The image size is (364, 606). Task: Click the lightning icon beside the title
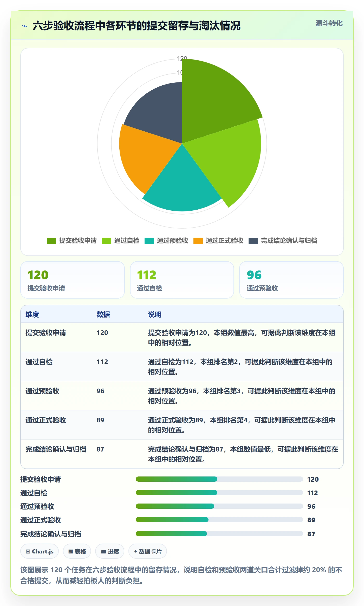pos(25,26)
